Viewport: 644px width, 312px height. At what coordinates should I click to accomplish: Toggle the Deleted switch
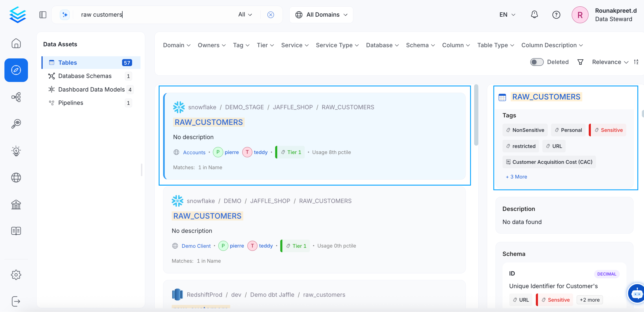[537, 62]
